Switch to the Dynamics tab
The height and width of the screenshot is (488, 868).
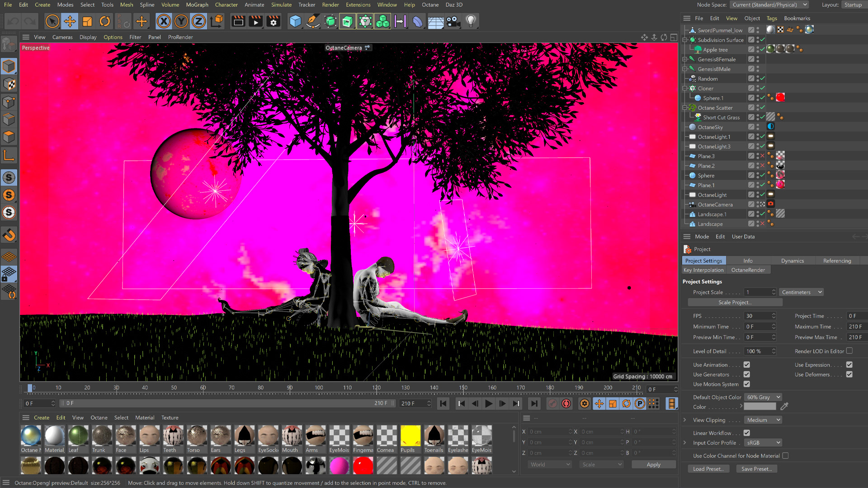point(792,261)
